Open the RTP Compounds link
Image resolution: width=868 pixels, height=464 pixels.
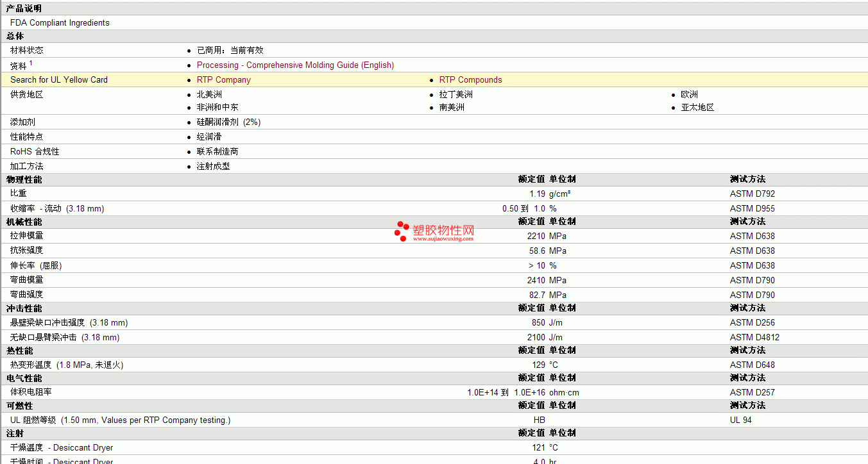[470, 80]
